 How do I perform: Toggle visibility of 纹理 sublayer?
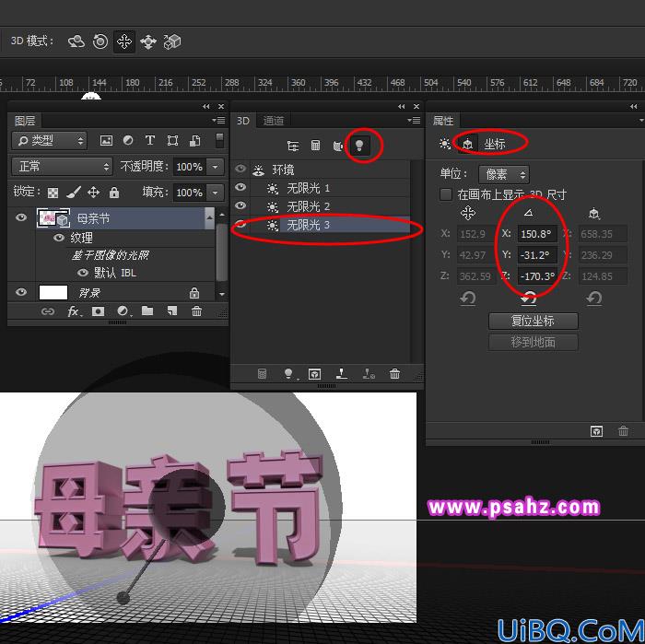tap(59, 238)
